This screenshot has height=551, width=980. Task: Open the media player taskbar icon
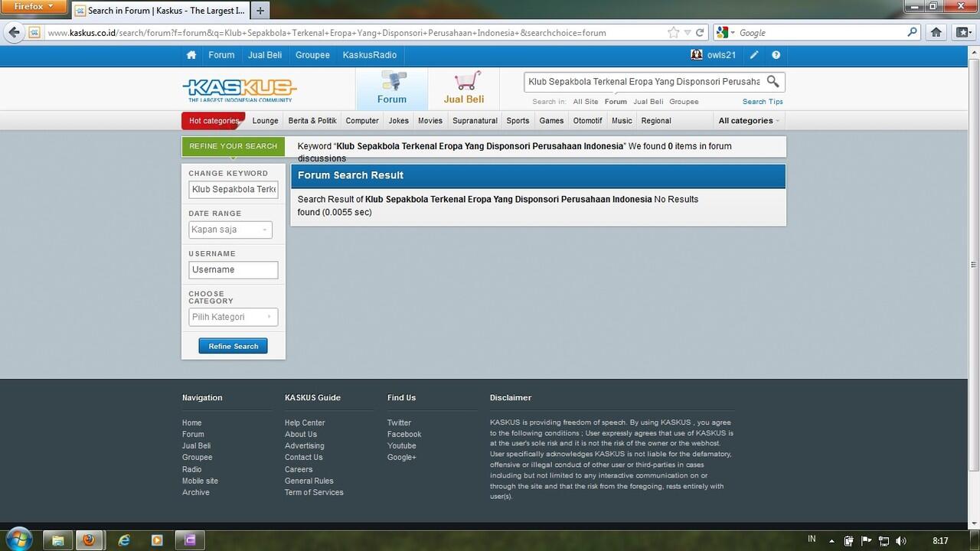click(157, 540)
